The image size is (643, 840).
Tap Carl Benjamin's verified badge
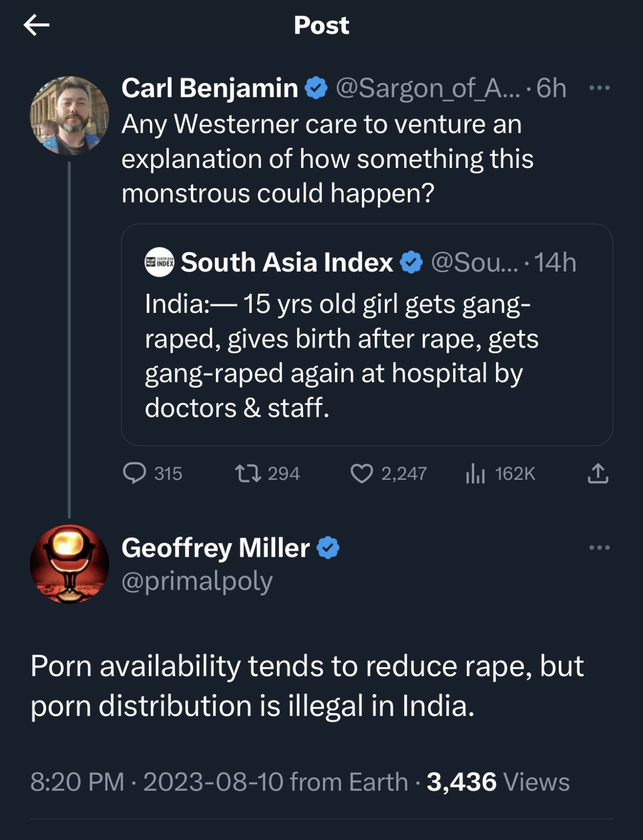(x=316, y=88)
